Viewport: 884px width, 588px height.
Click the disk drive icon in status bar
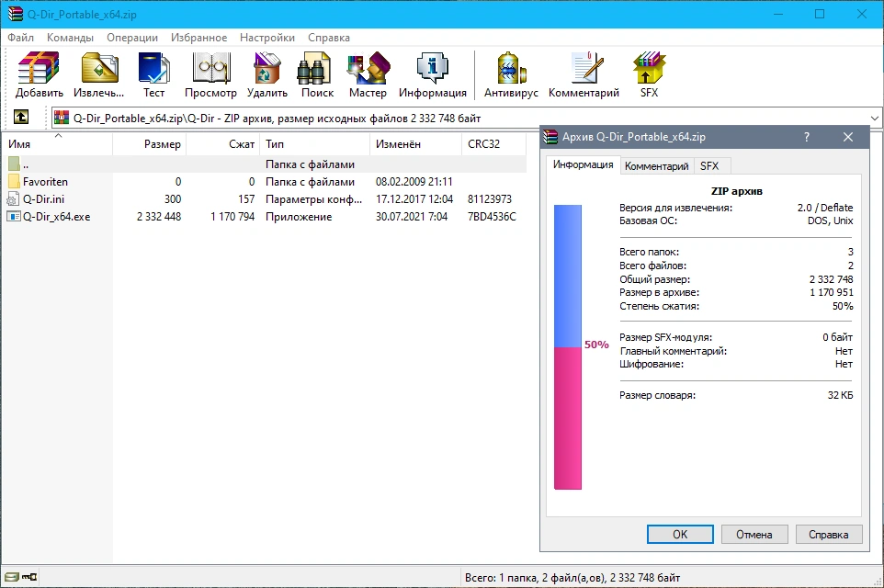point(11,577)
